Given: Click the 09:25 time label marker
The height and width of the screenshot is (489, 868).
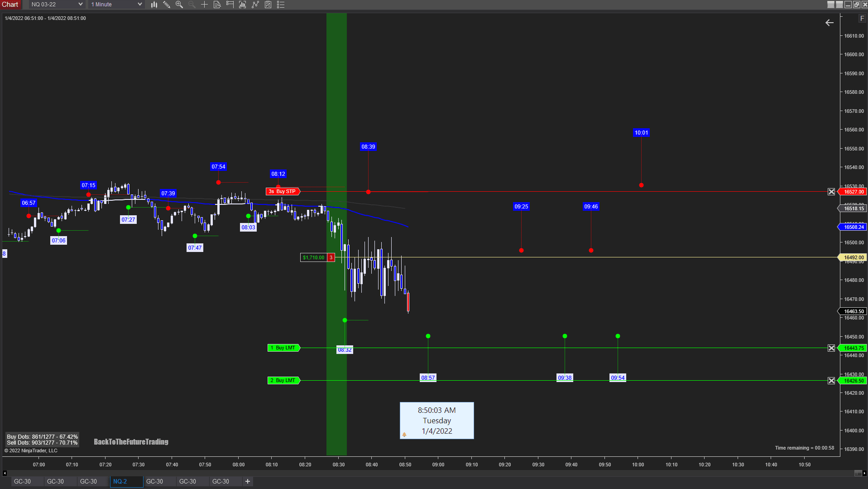Looking at the screenshot, I should pos(521,207).
